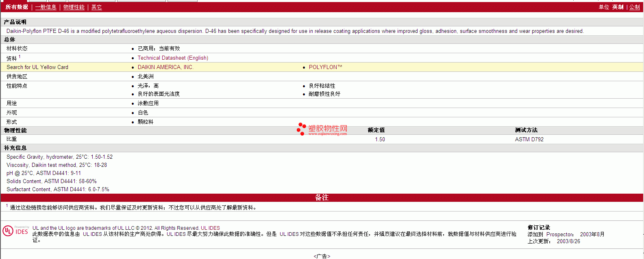The image size is (644, 259).
Task: Click the 2003年8月 added date
Action: click(x=592, y=235)
